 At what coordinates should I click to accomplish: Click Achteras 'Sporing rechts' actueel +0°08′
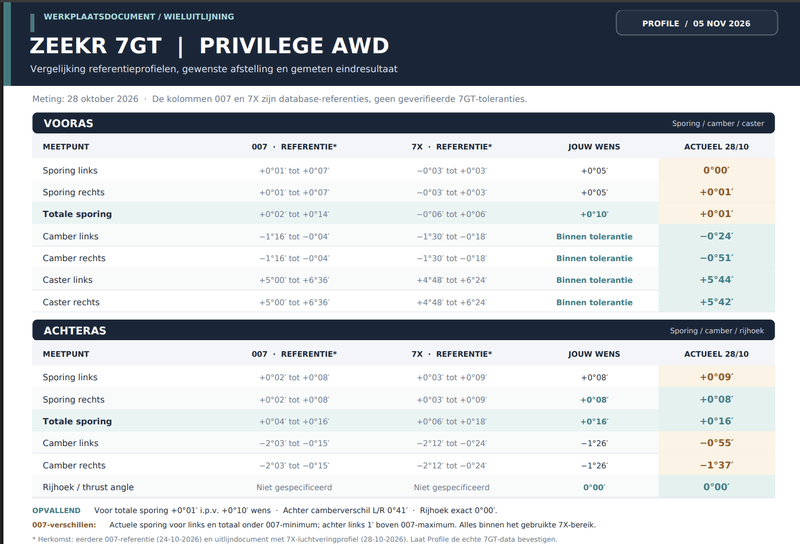point(716,399)
